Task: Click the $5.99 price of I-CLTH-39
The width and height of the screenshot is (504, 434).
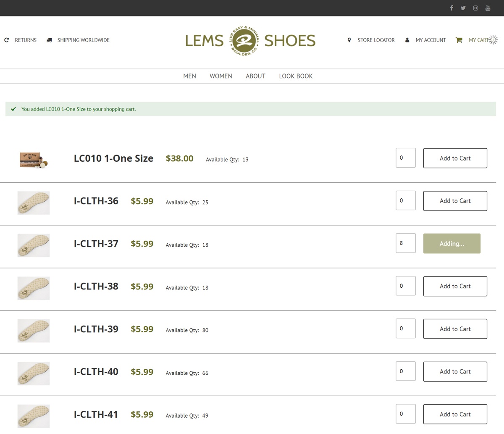Action: (142, 329)
